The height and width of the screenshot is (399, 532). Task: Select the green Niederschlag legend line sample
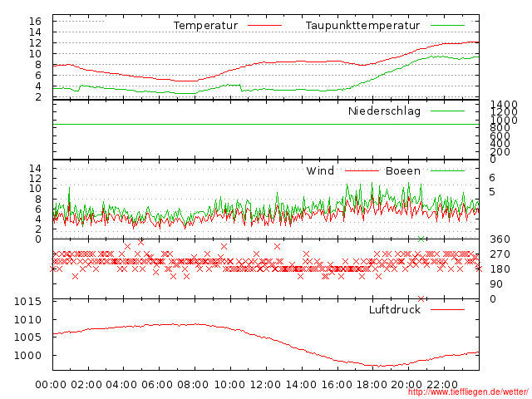click(x=447, y=111)
